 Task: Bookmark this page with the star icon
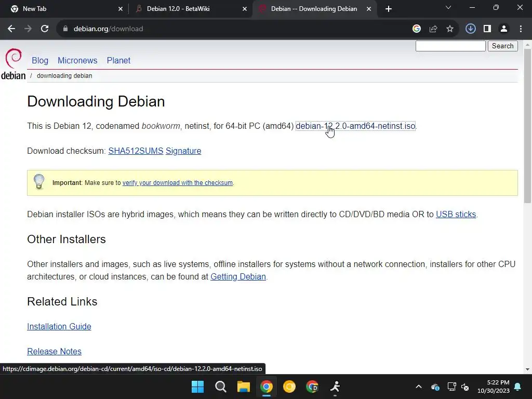click(x=450, y=29)
